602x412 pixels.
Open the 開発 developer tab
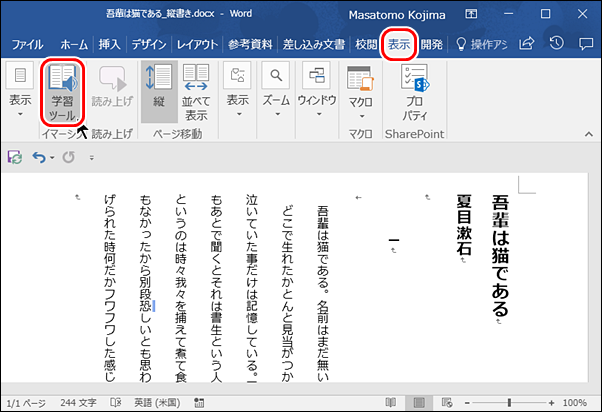[x=432, y=45]
